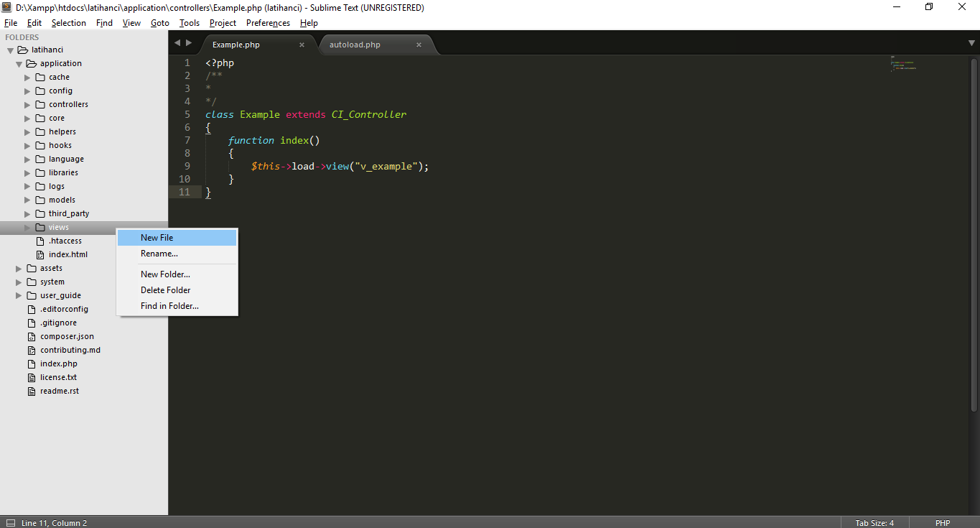The height and width of the screenshot is (528, 980).
Task: Expand the assets folder in the sidebar
Action: pyautogui.click(x=18, y=268)
